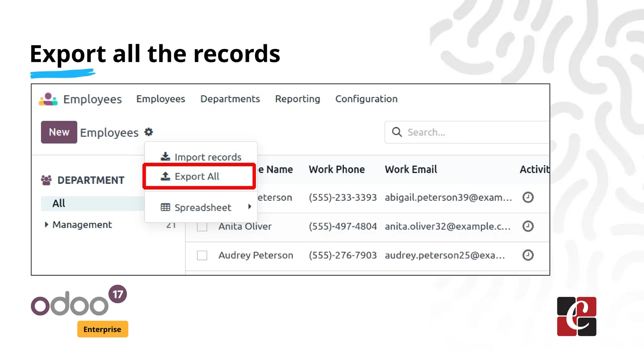644x362 pixels.
Task: Select the All department filter
Action: pyautogui.click(x=93, y=203)
